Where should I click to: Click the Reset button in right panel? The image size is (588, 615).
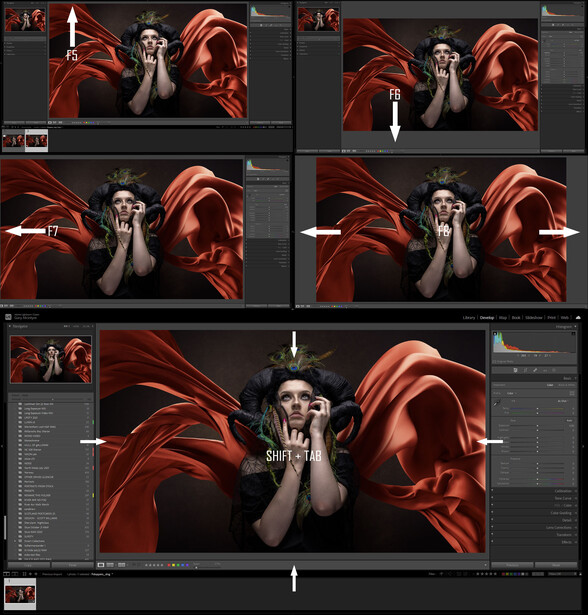tap(556, 565)
